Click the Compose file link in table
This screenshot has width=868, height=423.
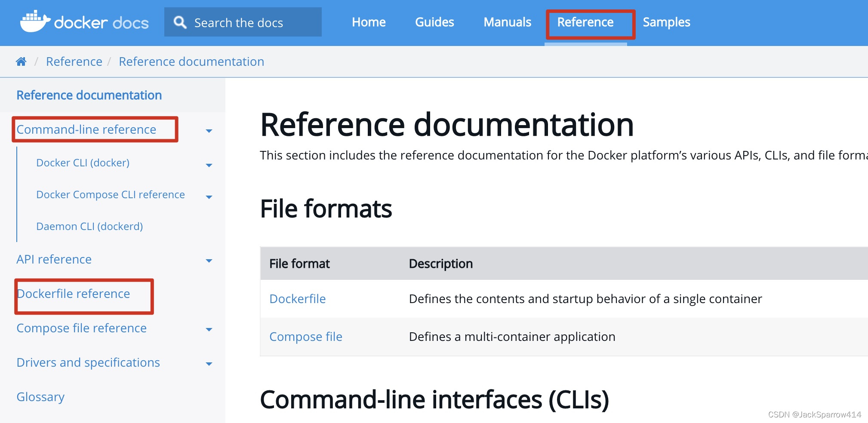tap(305, 337)
